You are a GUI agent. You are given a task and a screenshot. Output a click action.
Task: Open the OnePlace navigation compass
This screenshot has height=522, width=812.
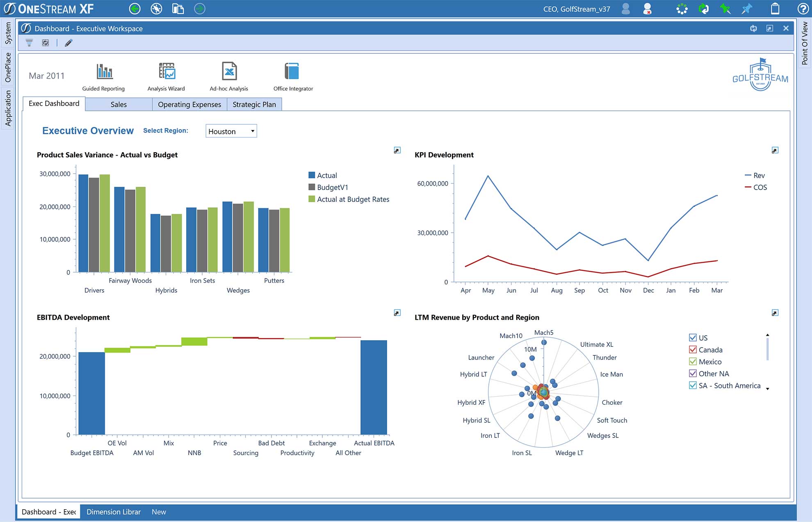point(156,8)
